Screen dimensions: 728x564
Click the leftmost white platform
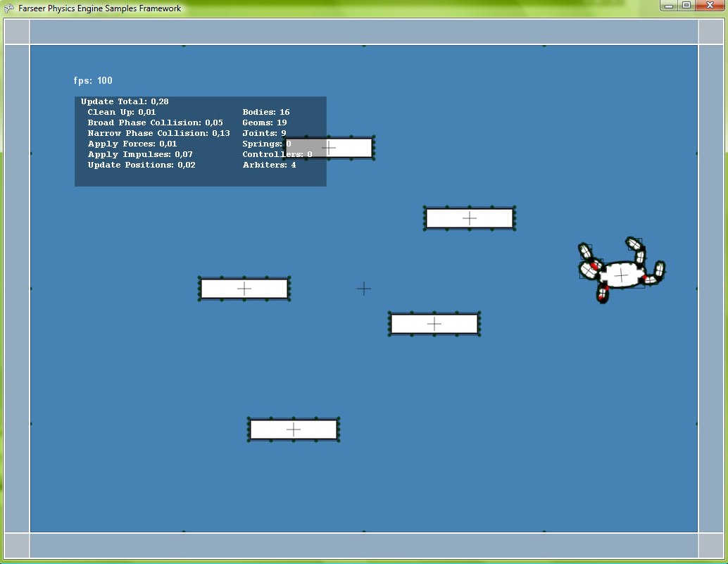click(244, 289)
